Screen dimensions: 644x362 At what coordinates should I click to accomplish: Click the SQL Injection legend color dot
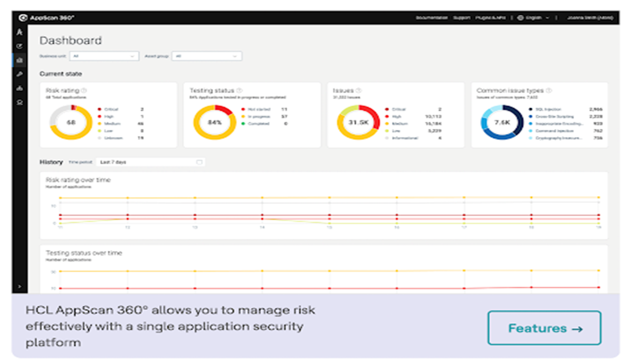[x=530, y=109]
